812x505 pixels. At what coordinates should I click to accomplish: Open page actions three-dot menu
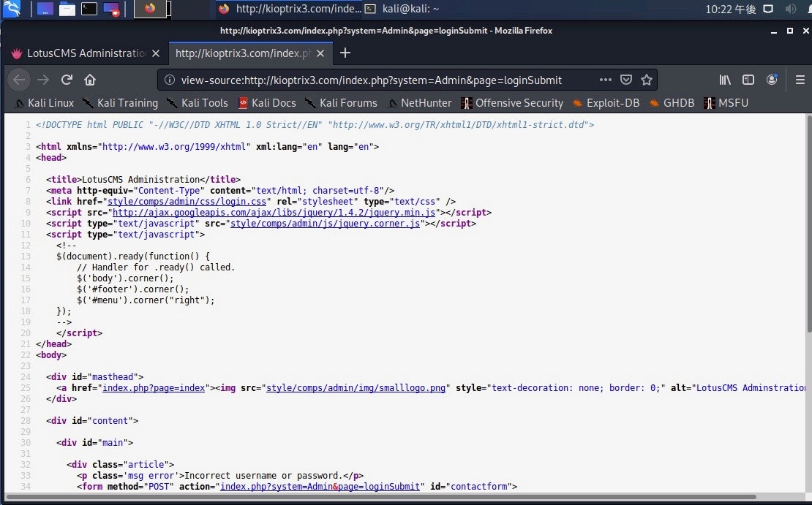tap(606, 80)
